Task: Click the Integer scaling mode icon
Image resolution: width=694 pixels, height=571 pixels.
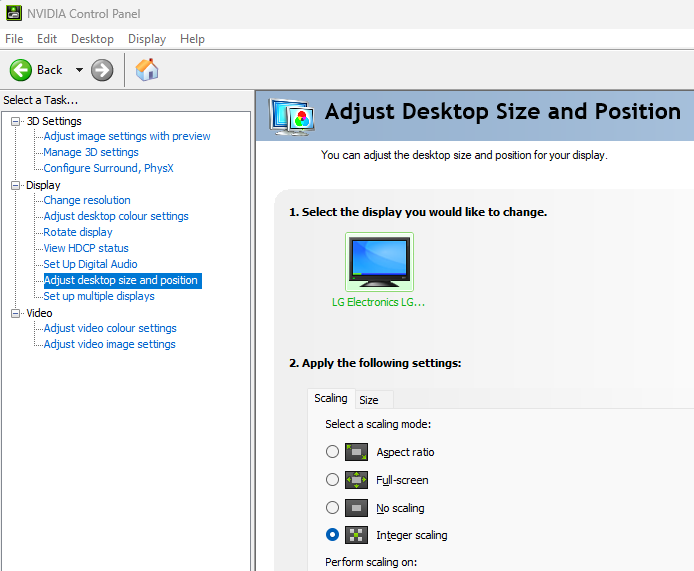Action: (x=356, y=535)
